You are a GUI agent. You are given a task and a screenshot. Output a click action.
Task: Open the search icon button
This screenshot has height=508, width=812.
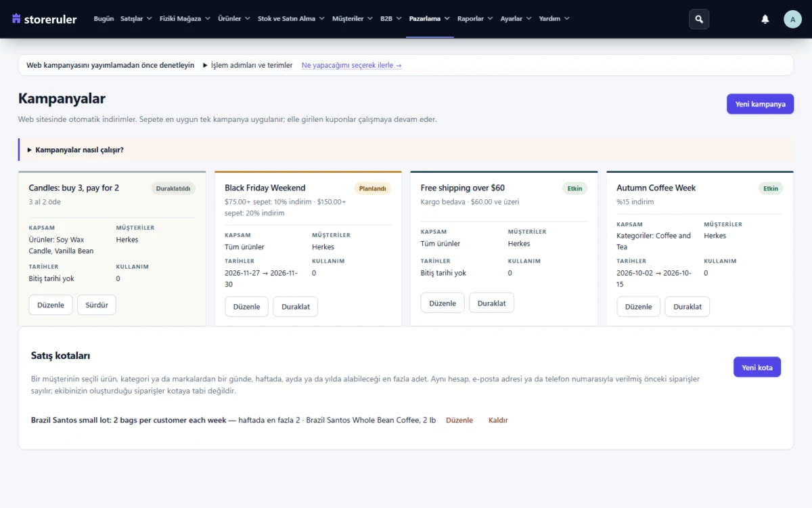[699, 19]
